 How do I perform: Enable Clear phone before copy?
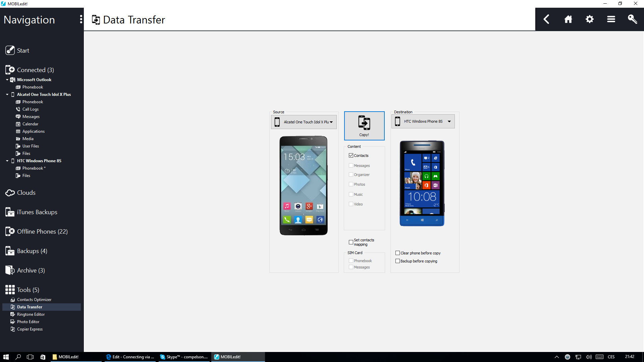point(397,253)
